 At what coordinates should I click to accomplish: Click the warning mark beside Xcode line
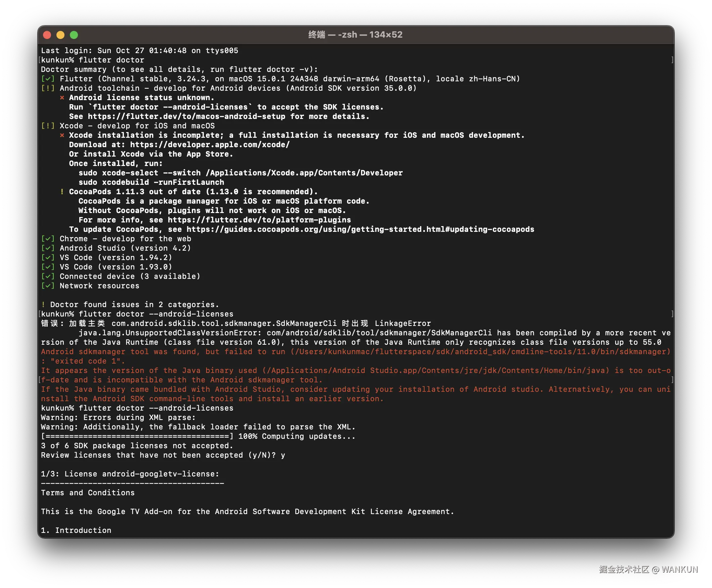point(48,126)
